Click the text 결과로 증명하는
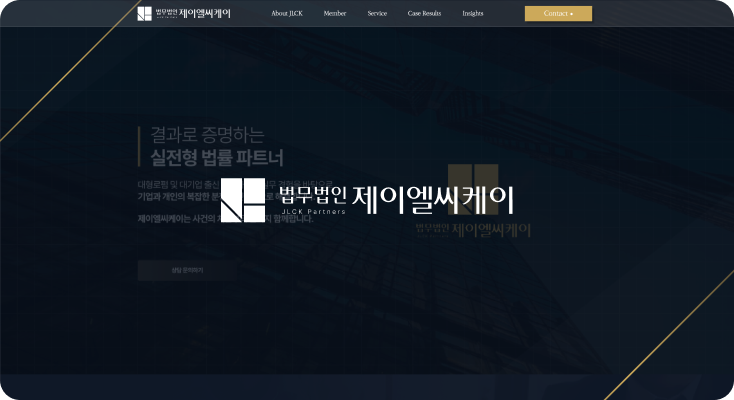Image resolution: width=734 pixels, height=400 pixels. [207, 135]
